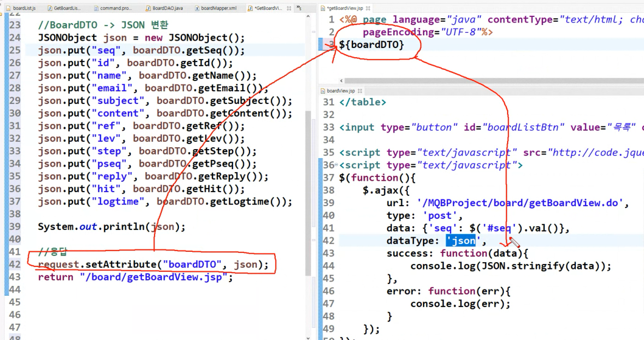Click the type: 'post' line

425,215
